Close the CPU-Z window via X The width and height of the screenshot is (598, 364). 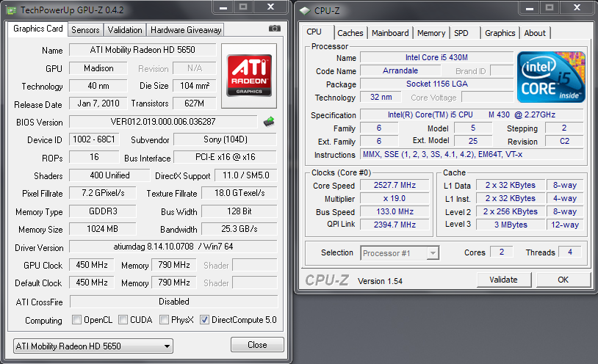[577, 8]
